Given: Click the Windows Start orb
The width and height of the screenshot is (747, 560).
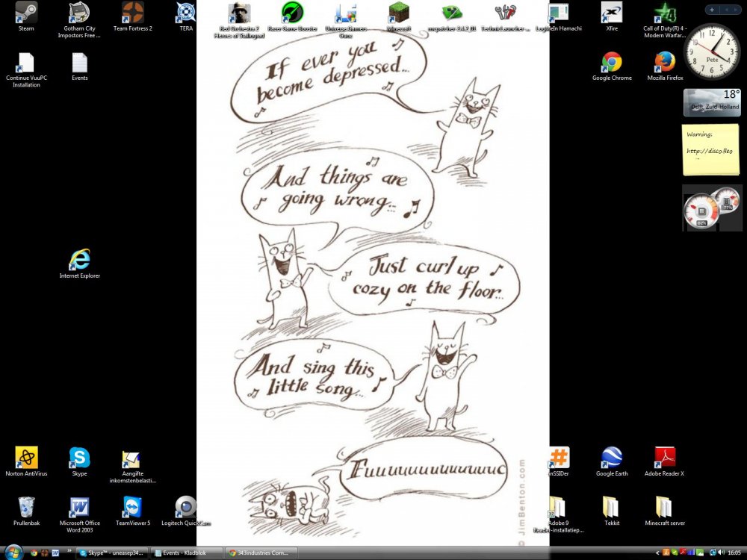Looking at the screenshot, I should tap(13, 553).
